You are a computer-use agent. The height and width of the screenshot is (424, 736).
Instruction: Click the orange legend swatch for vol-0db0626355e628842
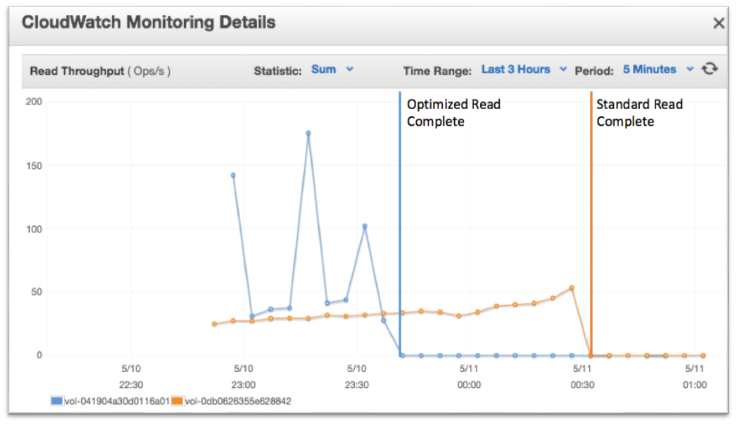point(177,401)
